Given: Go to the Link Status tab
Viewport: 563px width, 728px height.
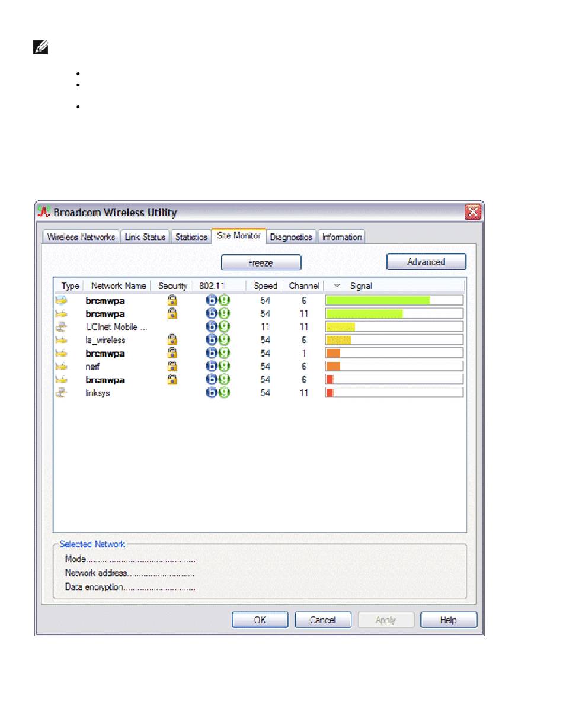Looking at the screenshot, I should point(145,237).
